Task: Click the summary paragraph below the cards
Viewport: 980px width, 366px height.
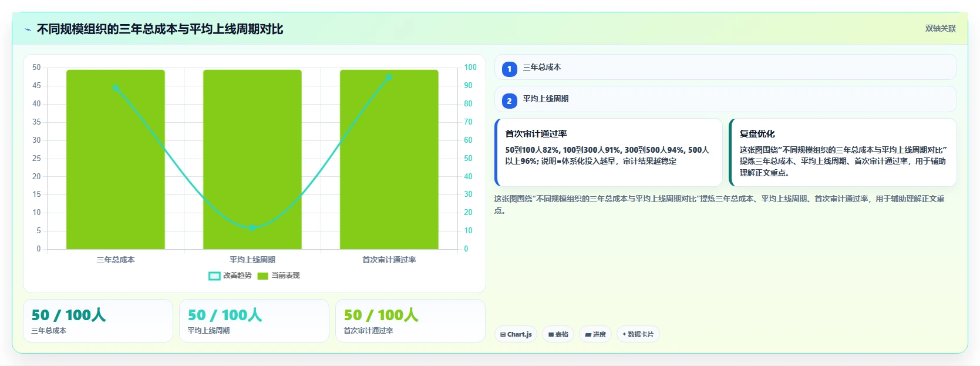Action: 719,204
